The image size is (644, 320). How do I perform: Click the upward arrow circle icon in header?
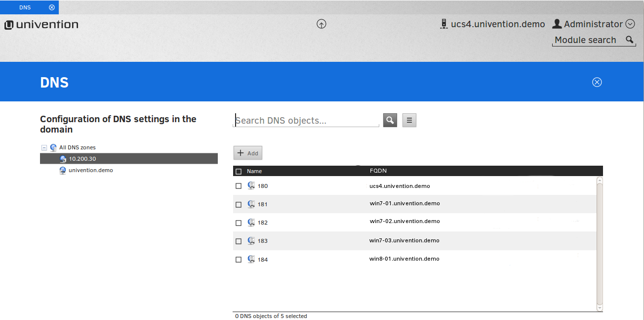pyautogui.click(x=322, y=24)
